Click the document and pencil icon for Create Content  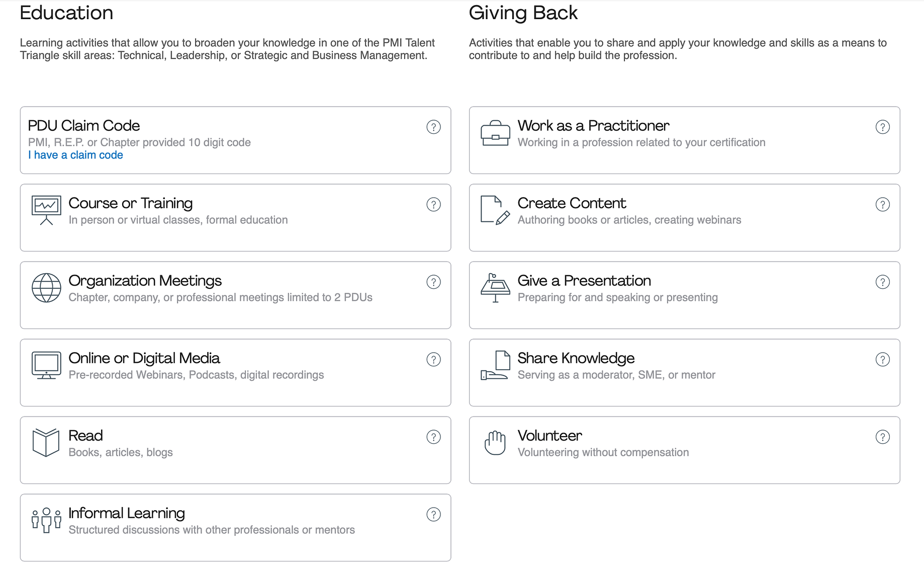pos(495,210)
